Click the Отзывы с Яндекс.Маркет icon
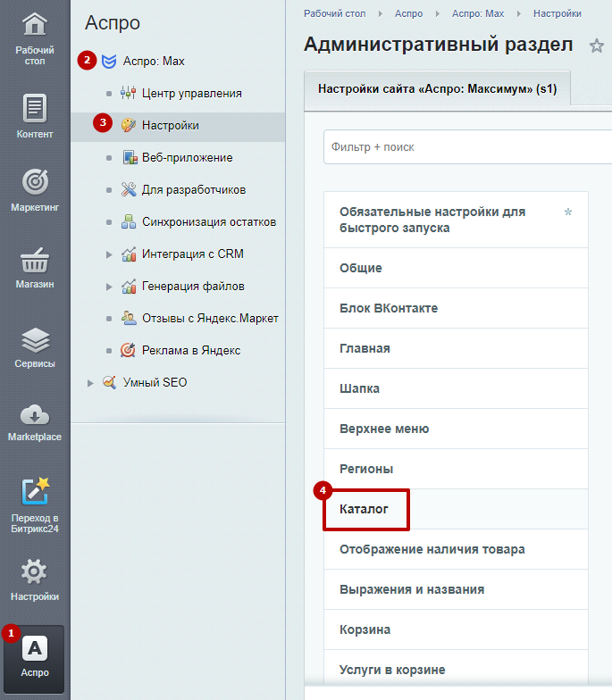Screen dimensions: 612x700 tap(129, 318)
